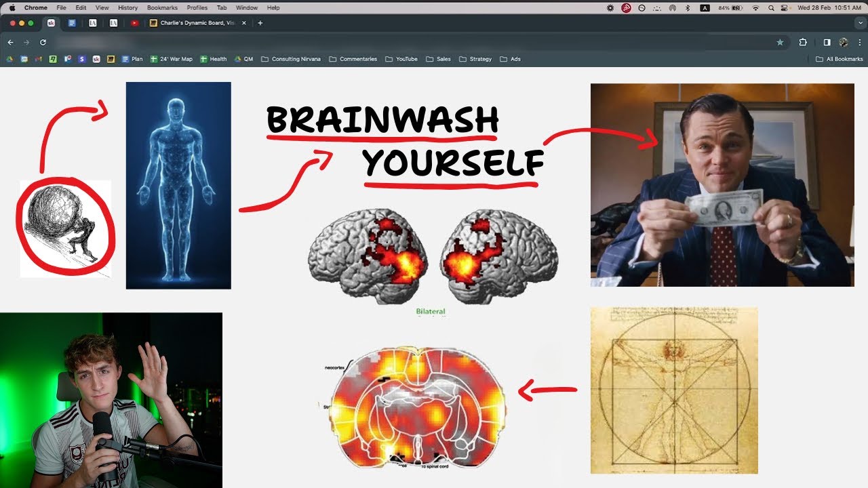Open the 24' War Map bookmark
The width and height of the screenshot is (868, 488).
pos(171,59)
